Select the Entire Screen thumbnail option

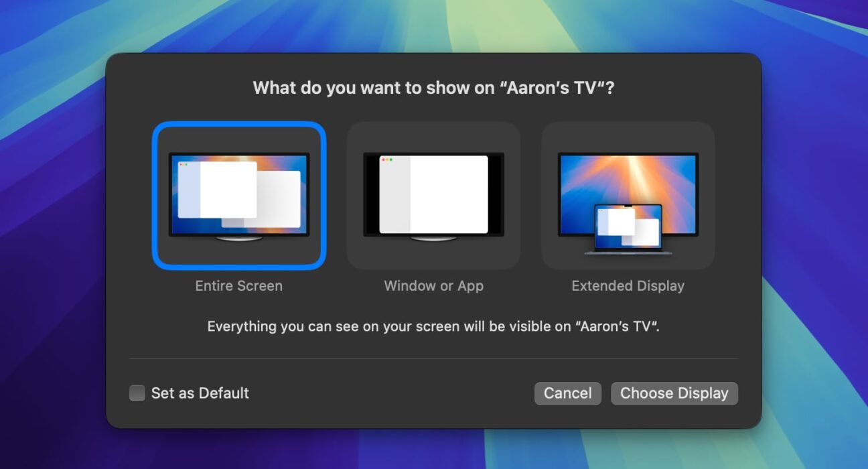[239, 196]
